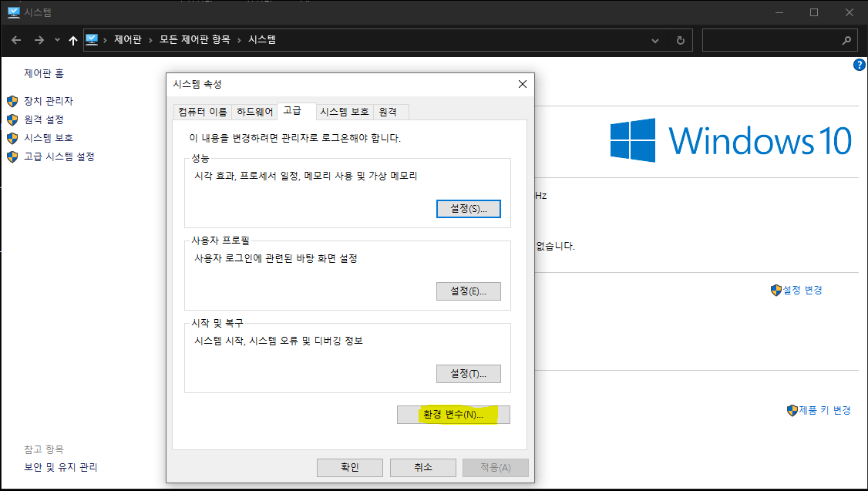Select 제어판 in the breadcrumb path

click(128, 40)
